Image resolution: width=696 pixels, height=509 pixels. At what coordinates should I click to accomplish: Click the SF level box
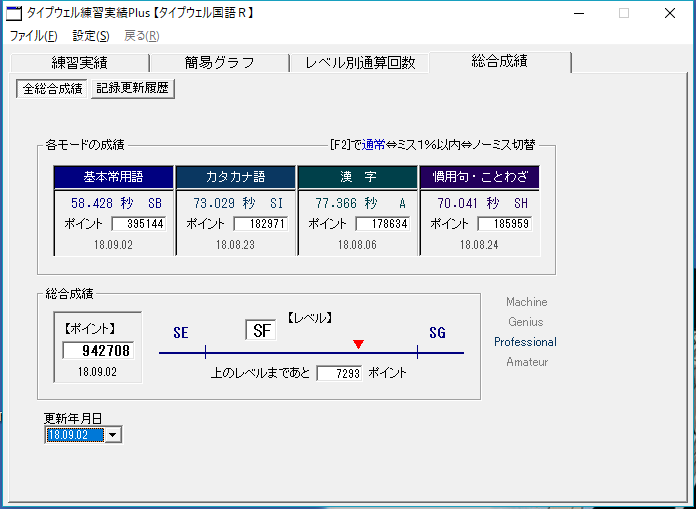261,331
